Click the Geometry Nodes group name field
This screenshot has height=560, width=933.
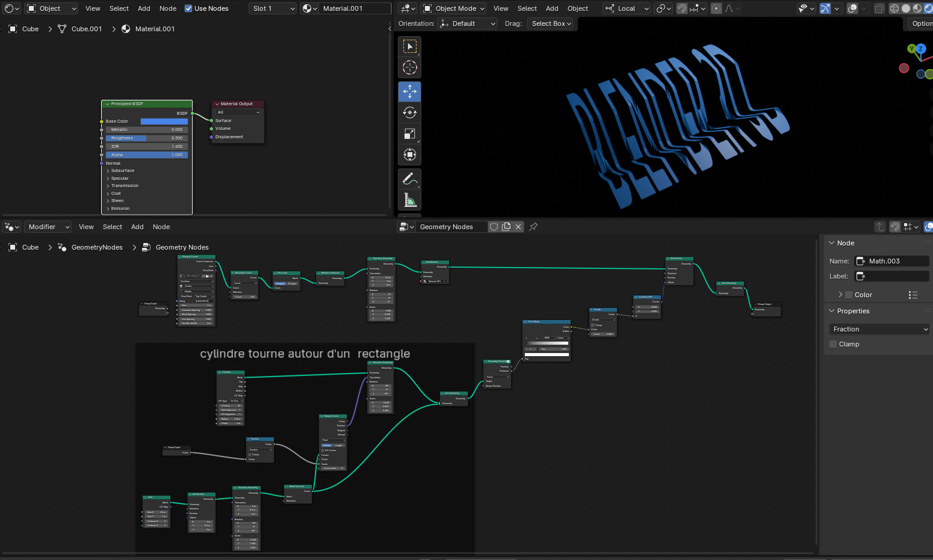[x=452, y=227]
